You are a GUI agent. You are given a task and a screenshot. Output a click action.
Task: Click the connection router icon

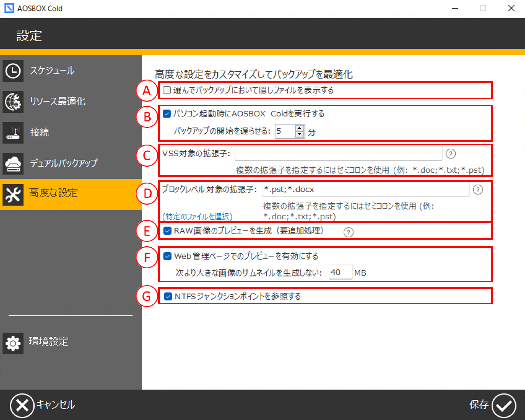point(13,133)
